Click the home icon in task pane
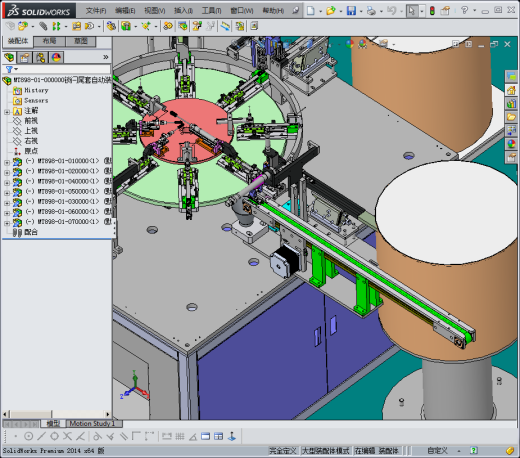This screenshot has width=520, height=458. click(x=511, y=90)
